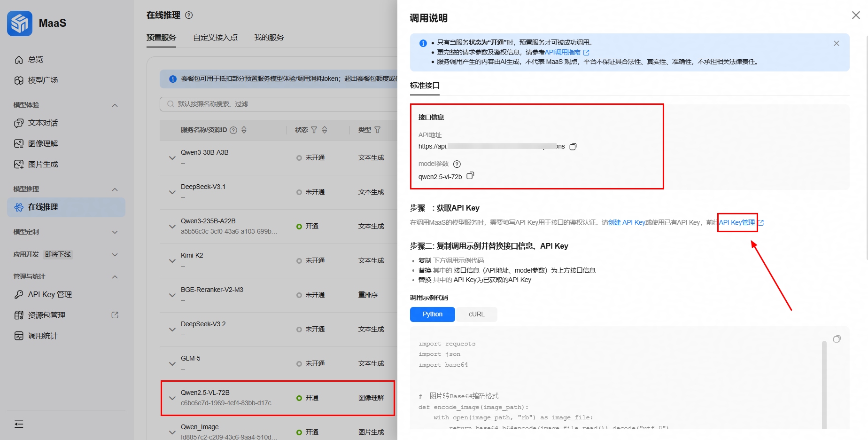Click the a5b56c3c resource ID text
Viewport: 868px width, 440px height.
229,231
